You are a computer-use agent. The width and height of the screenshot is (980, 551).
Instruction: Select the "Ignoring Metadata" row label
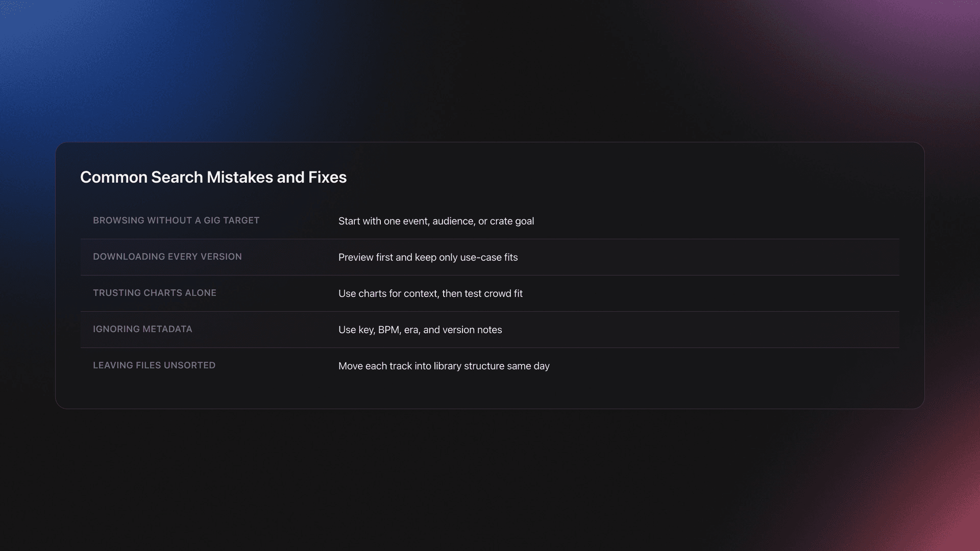(x=142, y=329)
